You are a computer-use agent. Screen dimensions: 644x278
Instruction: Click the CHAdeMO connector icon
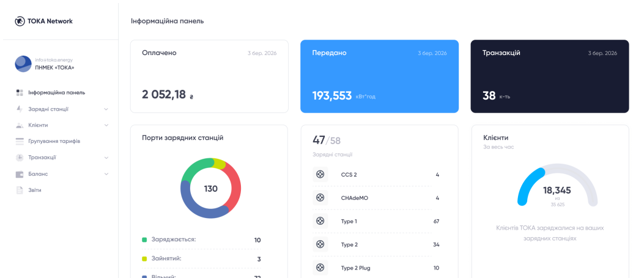320,197
